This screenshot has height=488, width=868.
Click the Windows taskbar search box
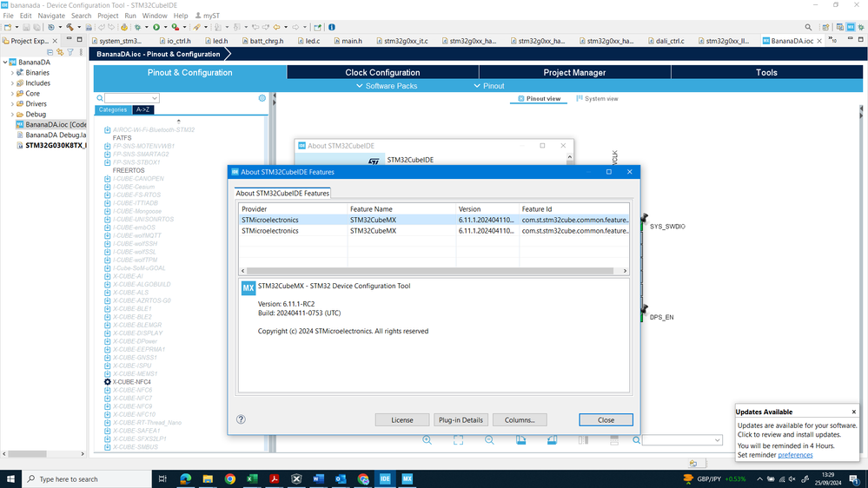coord(86,479)
